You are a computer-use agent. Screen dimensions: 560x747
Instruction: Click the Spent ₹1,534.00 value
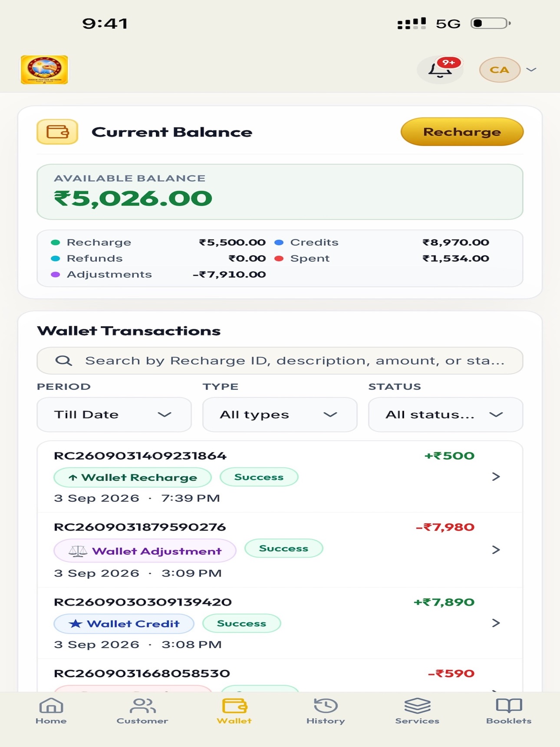[x=456, y=258]
